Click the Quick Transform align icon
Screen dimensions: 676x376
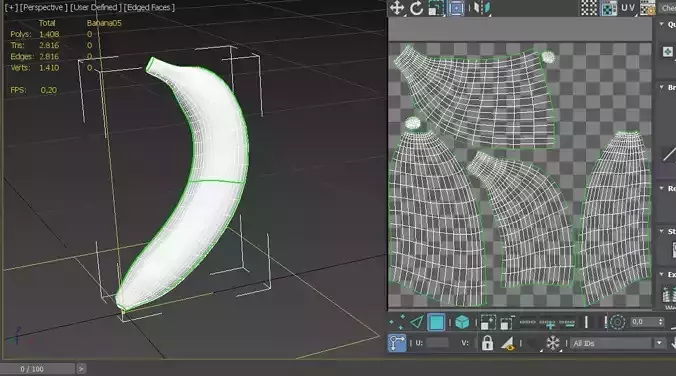pos(668,52)
